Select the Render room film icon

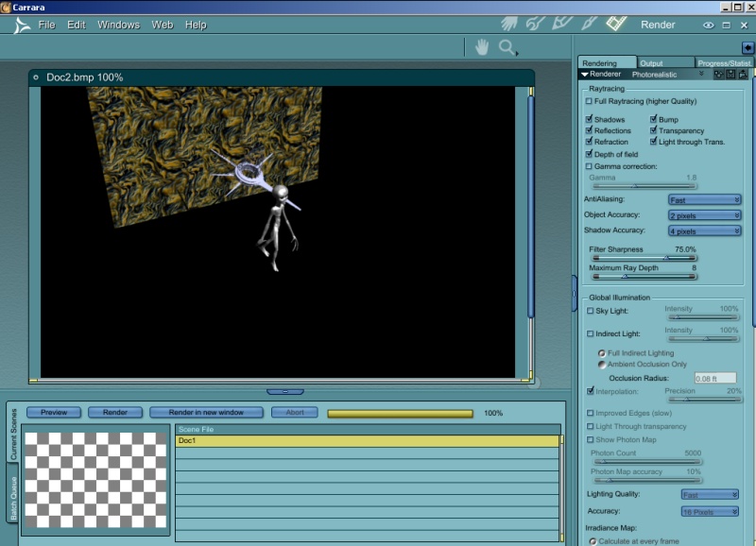point(617,23)
